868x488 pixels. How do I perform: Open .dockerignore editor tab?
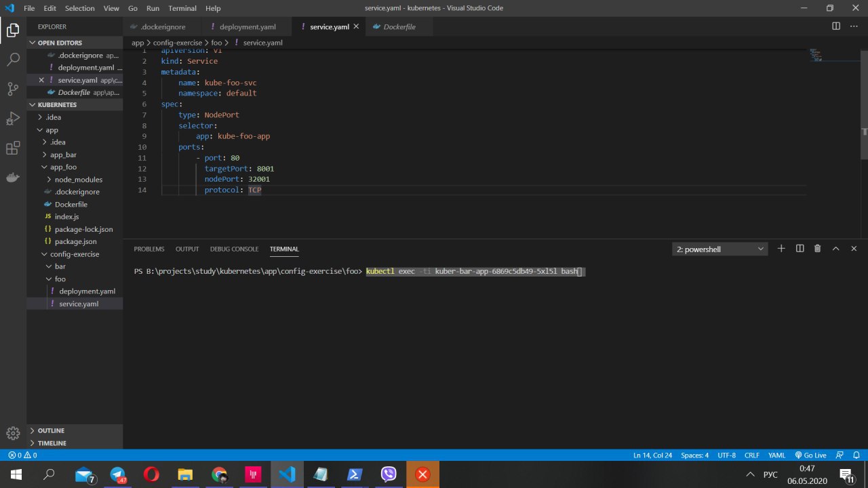pyautogui.click(x=163, y=26)
